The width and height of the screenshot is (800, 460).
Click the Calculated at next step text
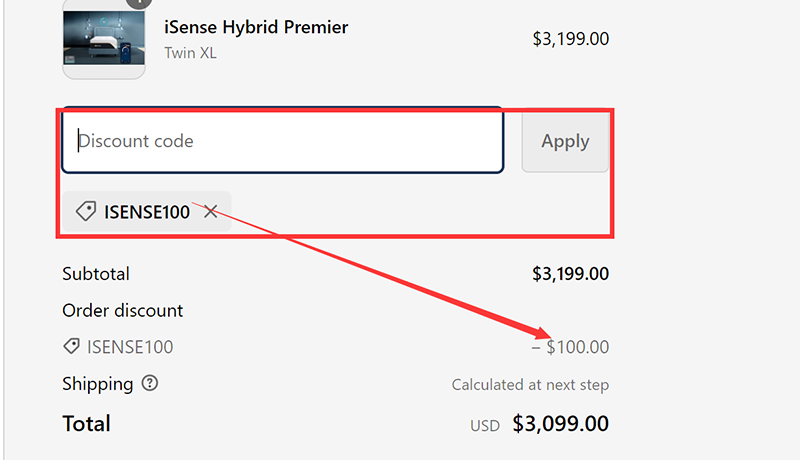pyautogui.click(x=530, y=385)
